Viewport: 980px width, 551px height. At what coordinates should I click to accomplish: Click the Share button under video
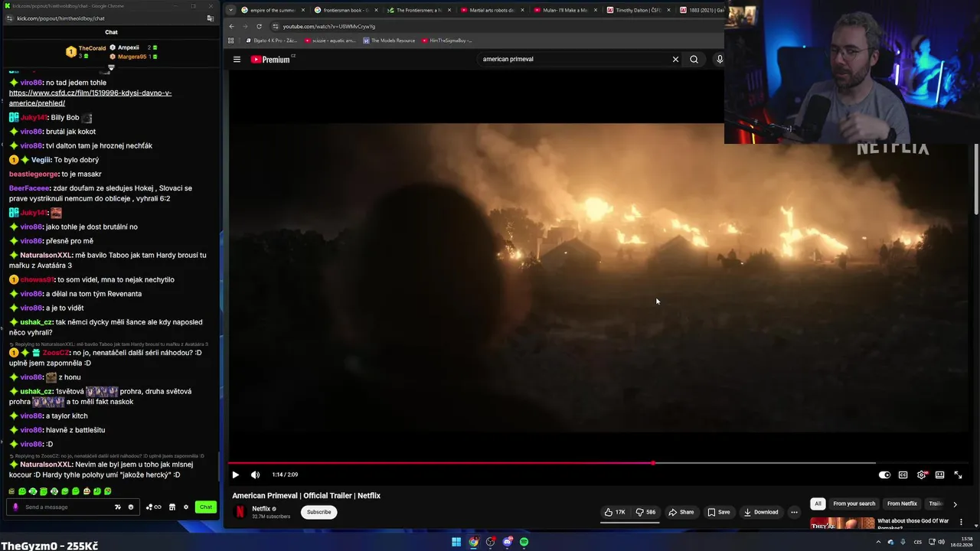click(681, 512)
